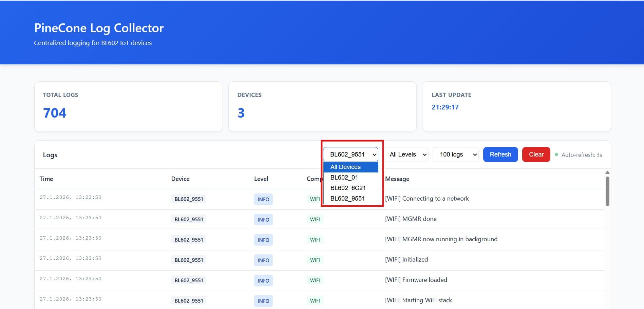Click the Refresh button
The height and width of the screenshot is (309, 644).
500,154
